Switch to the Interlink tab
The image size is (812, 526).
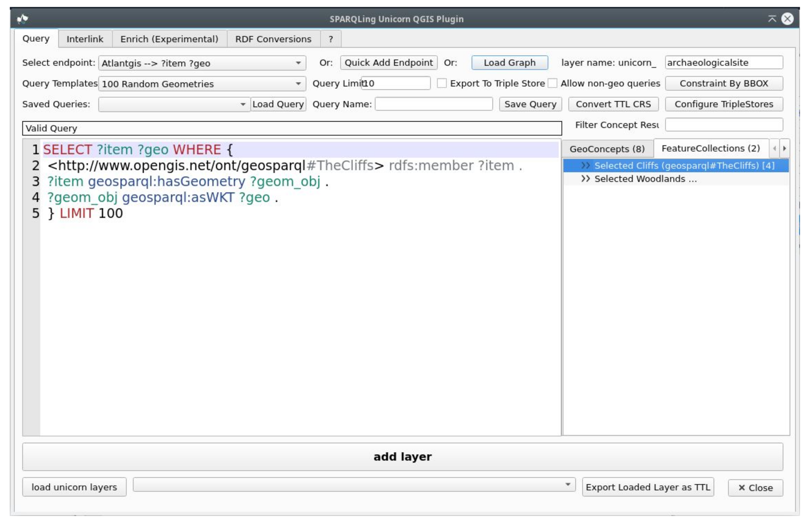pos(85,39)
